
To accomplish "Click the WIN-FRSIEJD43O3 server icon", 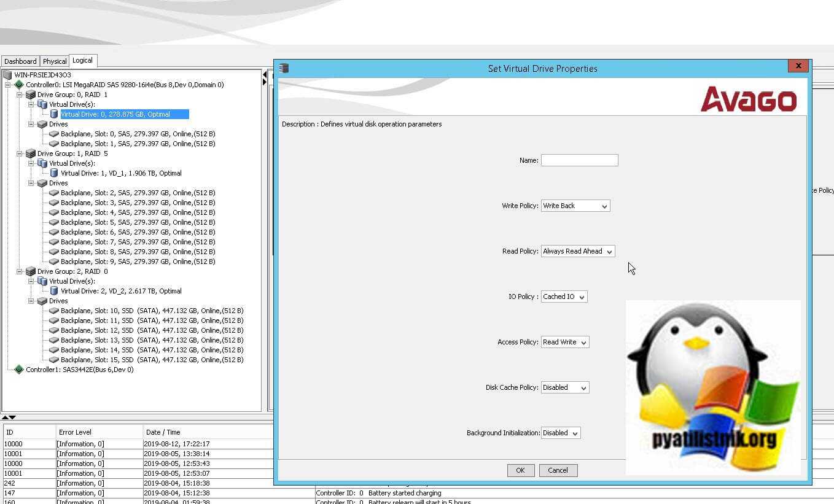I will pos(7,75).
